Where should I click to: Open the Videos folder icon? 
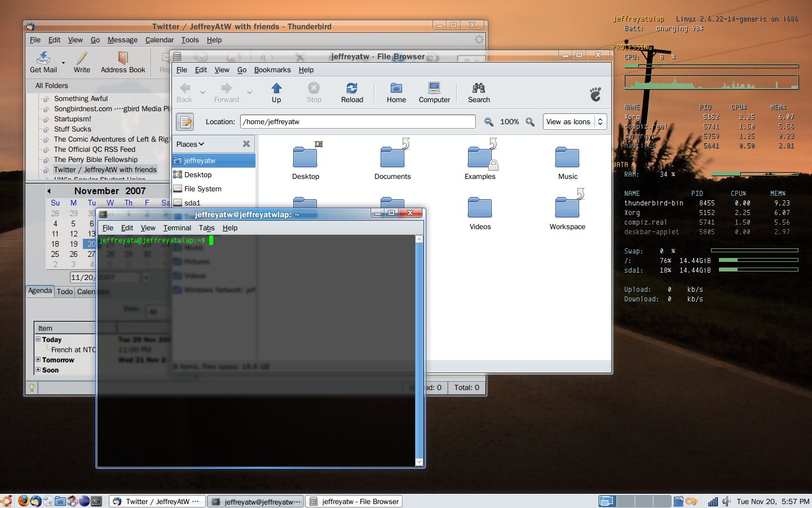[480, 207]
